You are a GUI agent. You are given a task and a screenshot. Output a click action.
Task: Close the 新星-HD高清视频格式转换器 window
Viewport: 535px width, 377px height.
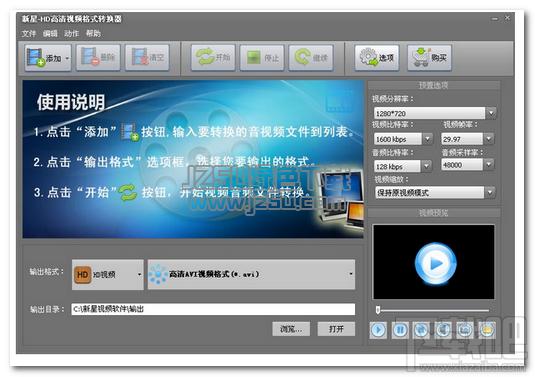pos(507,18)
